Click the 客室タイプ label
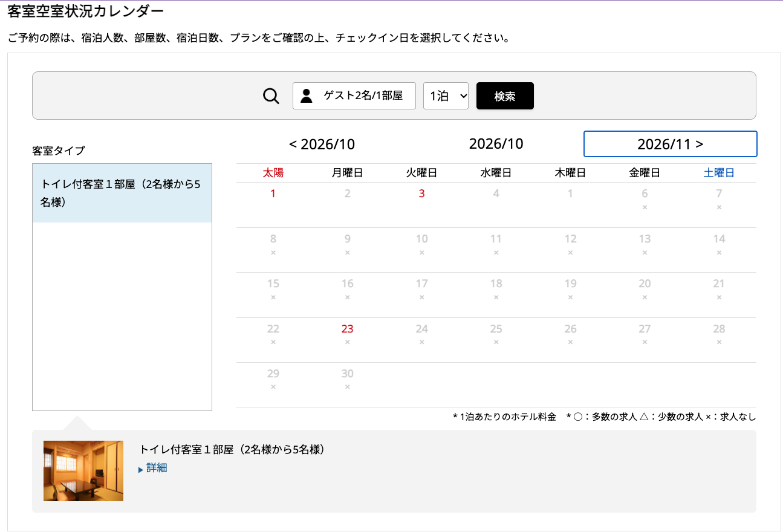The height and width of the screenshot is (532, 783). click(x=59, y=151)
